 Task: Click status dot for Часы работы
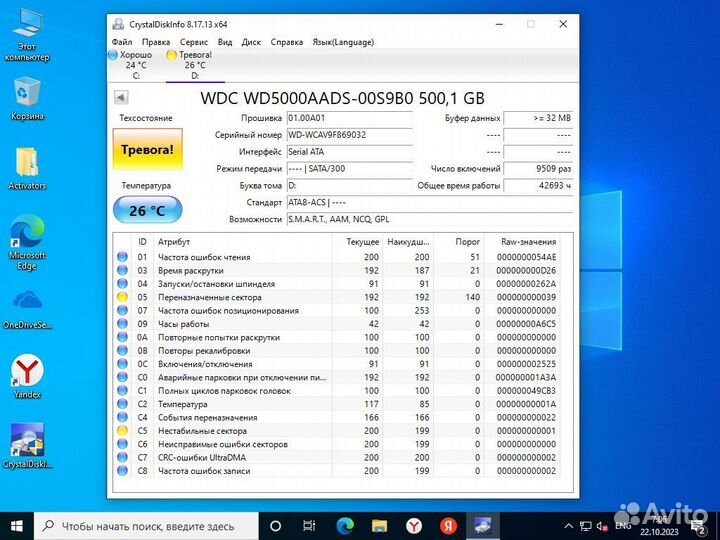point(122,323)
